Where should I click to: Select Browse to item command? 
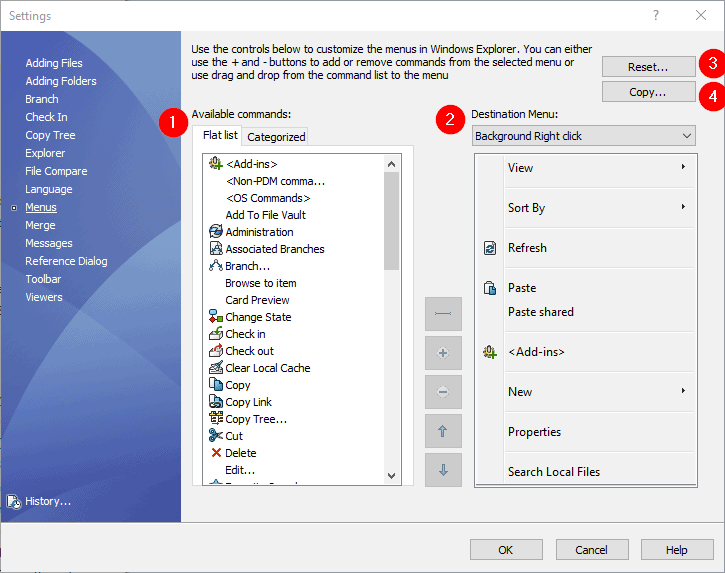(x=261, y=283)
